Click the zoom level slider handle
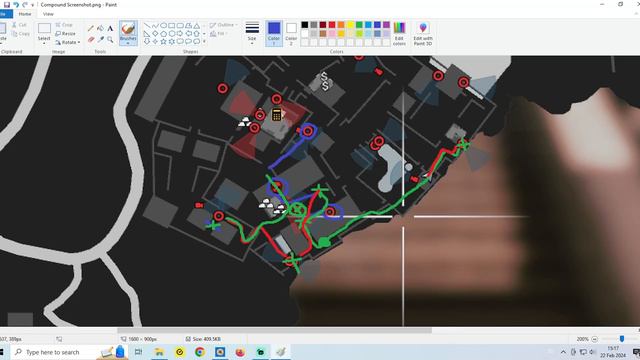The image size is (640, 360). pyautogui.click(x=622, y=339)
